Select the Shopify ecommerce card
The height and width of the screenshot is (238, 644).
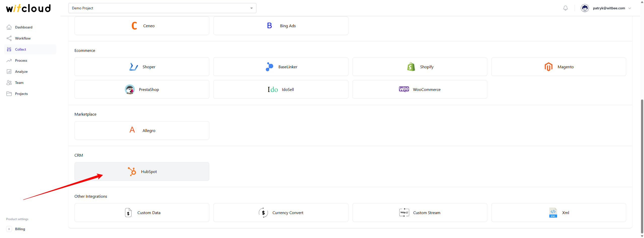[x=420, y=67]
